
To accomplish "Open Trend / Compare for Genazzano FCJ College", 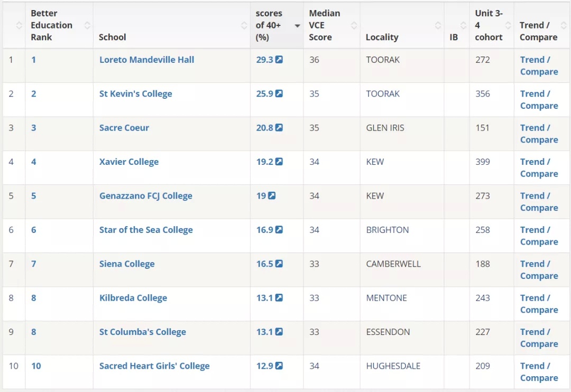I will click(539, 202).
